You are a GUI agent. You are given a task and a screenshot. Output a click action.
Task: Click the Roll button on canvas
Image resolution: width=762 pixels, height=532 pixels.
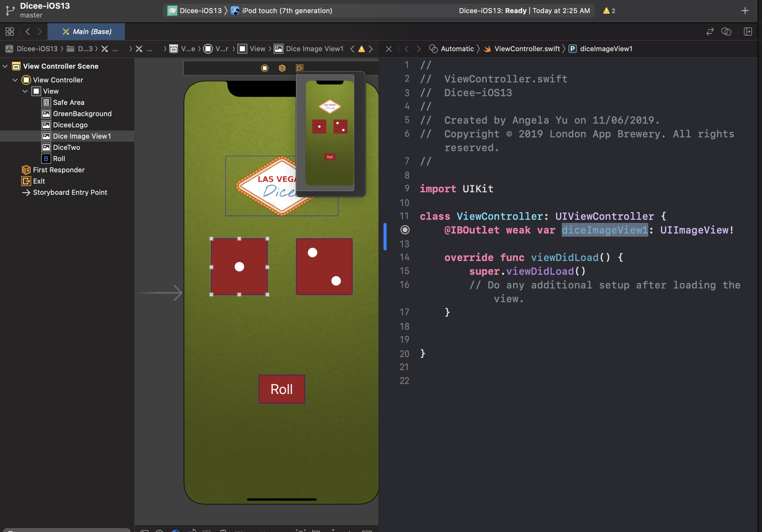click(281, 389)
